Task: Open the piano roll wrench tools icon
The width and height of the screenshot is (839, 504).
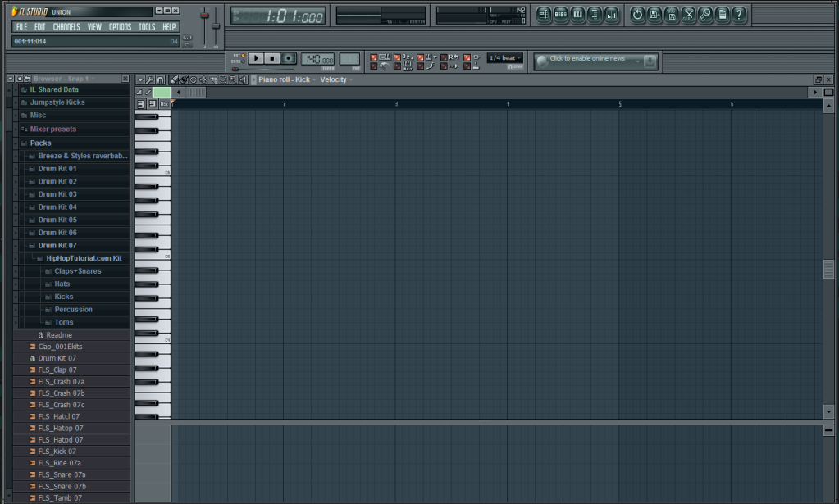Action: (150, 79)
